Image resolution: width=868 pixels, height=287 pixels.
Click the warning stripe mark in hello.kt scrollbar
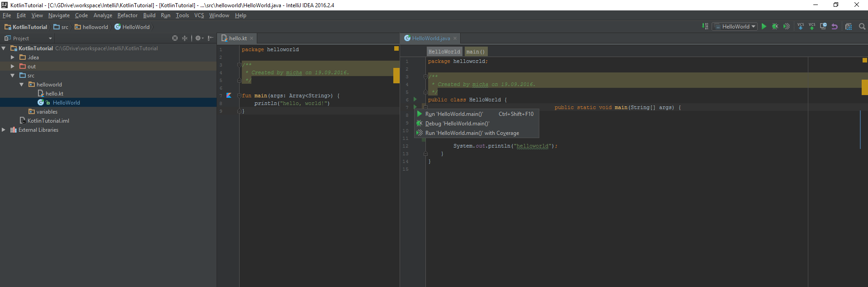coord(396,76)
